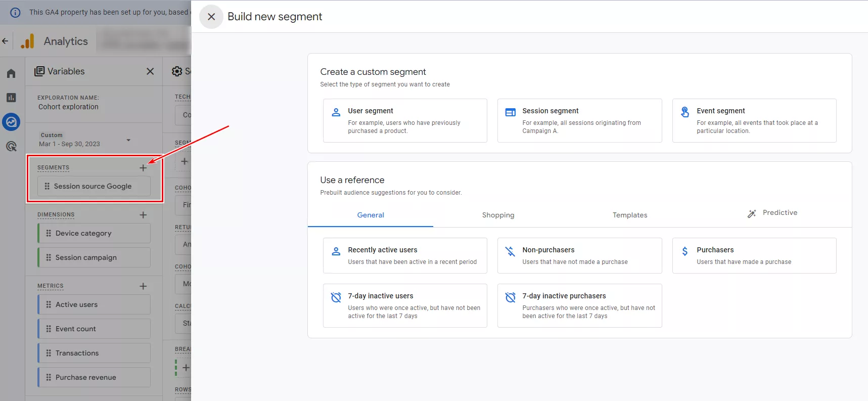
Task: Select the Non-purchasers reference card
Action: 579,255
